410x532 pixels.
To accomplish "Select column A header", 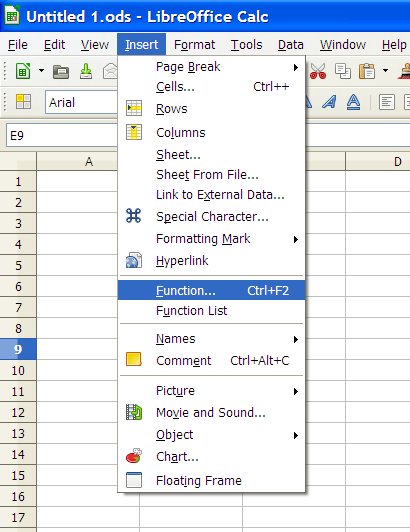I will pos(77,161).
